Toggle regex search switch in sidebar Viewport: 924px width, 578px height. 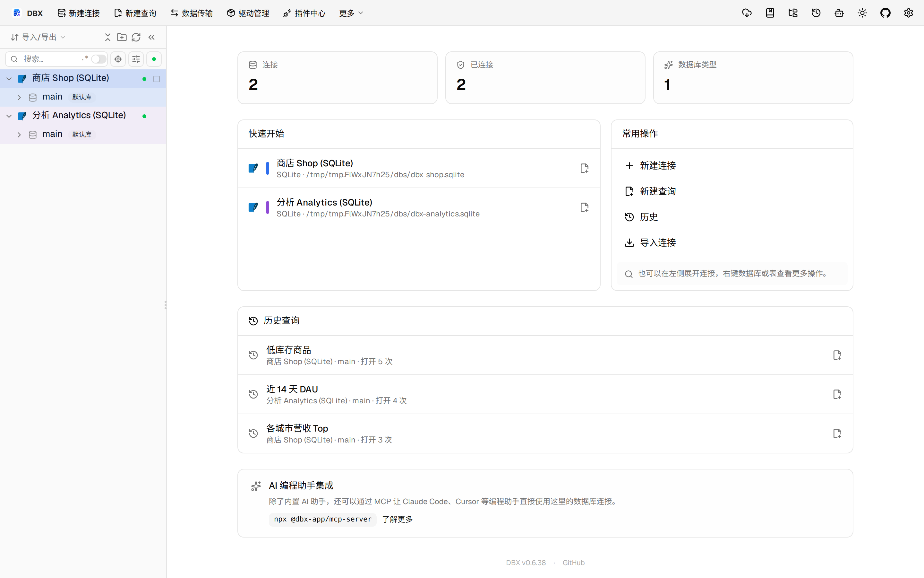click(98, 59)
